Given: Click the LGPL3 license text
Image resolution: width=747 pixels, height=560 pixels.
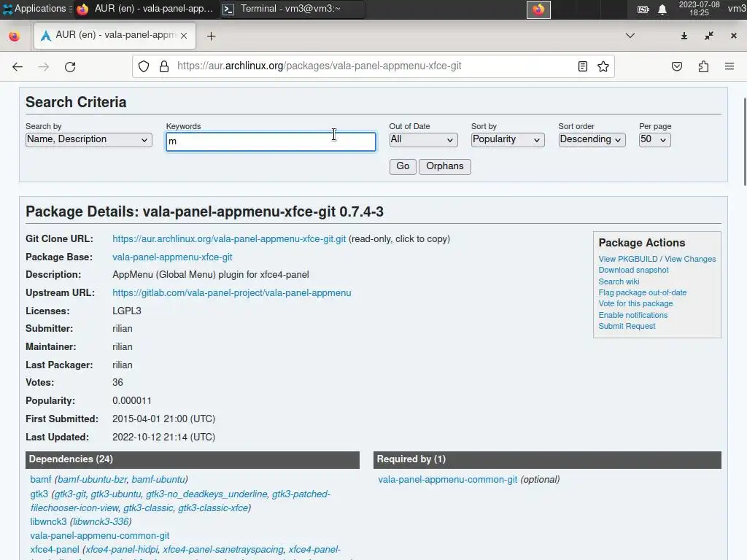Looking at the screenshot, I should coord(127,311).
